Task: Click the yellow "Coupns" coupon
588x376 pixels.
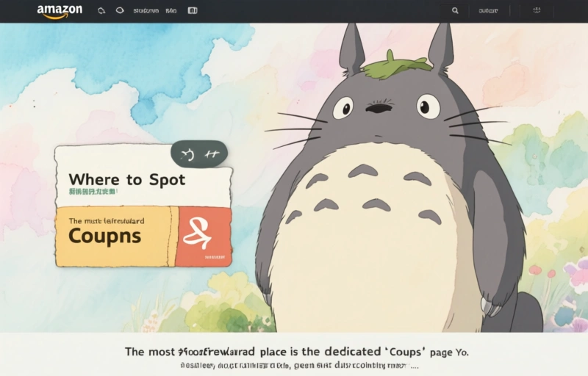Action: (115, 236)
